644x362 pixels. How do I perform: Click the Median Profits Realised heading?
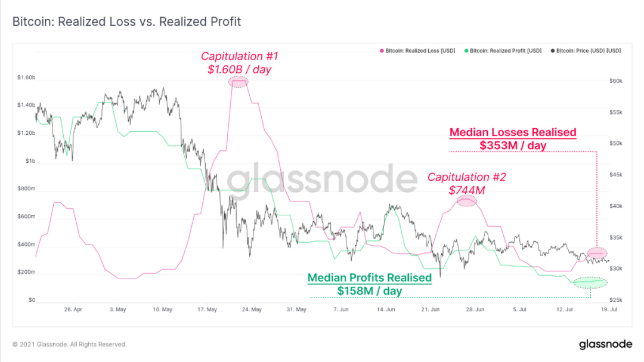tap(370, 278)
